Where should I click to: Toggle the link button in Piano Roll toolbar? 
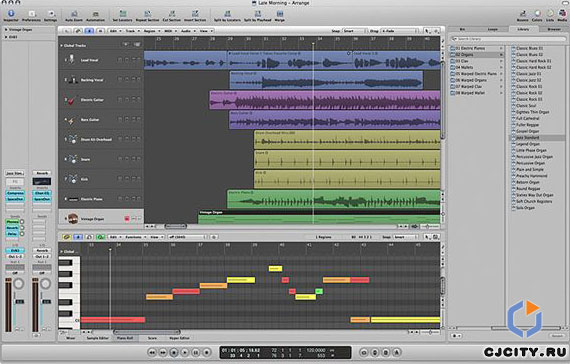coord(67,237)
